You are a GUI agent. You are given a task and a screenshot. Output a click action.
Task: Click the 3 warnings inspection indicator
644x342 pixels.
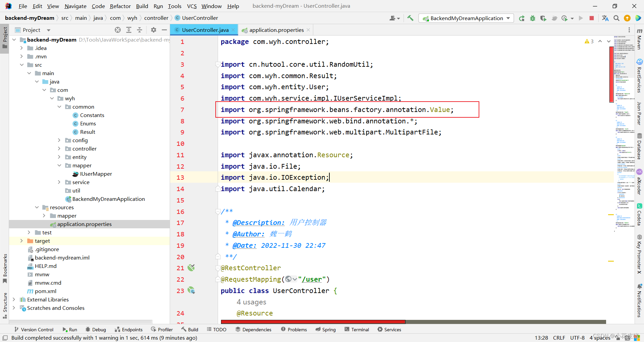[x=589, y=41]
